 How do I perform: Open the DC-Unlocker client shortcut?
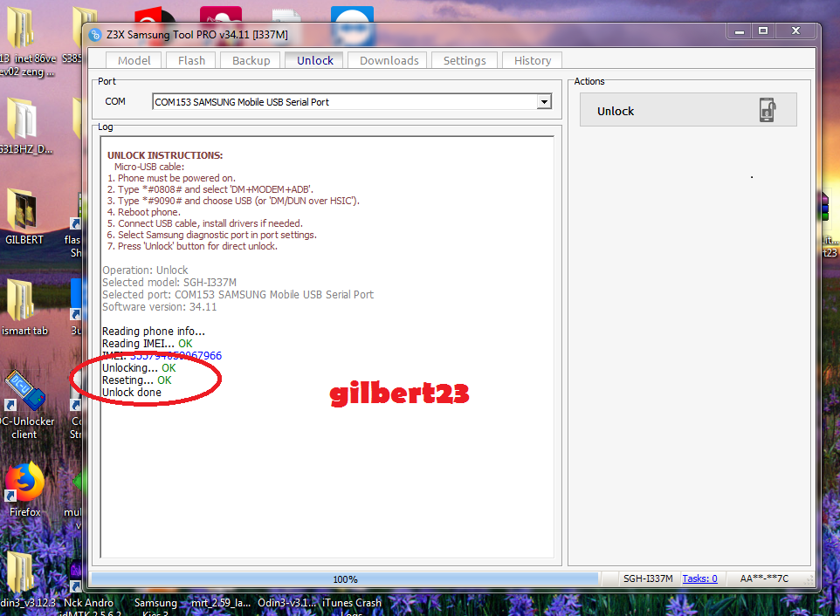(25, 405)
